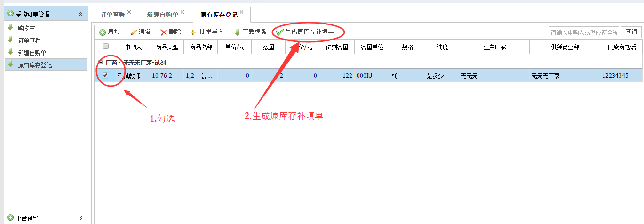Click the 下载模版 (Download Template) arrow icon
This screenshot has width=644, height=224.
coord(237,32)
